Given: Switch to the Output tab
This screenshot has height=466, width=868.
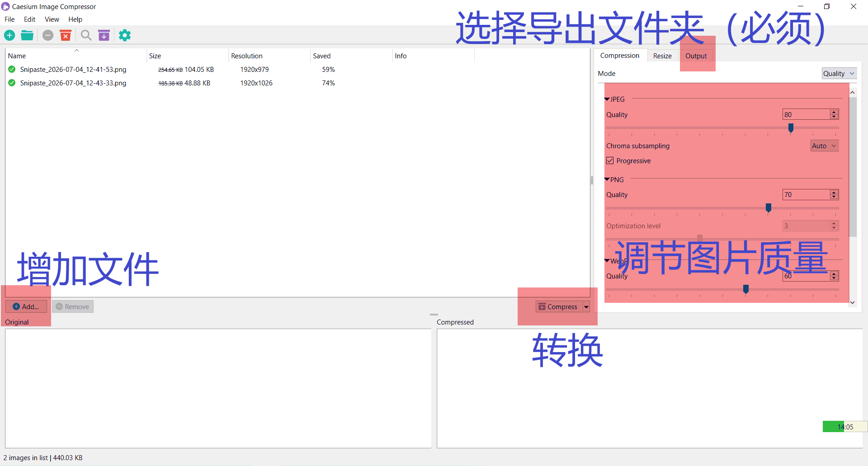Looking at the screenshot, I should pos(696,56).
